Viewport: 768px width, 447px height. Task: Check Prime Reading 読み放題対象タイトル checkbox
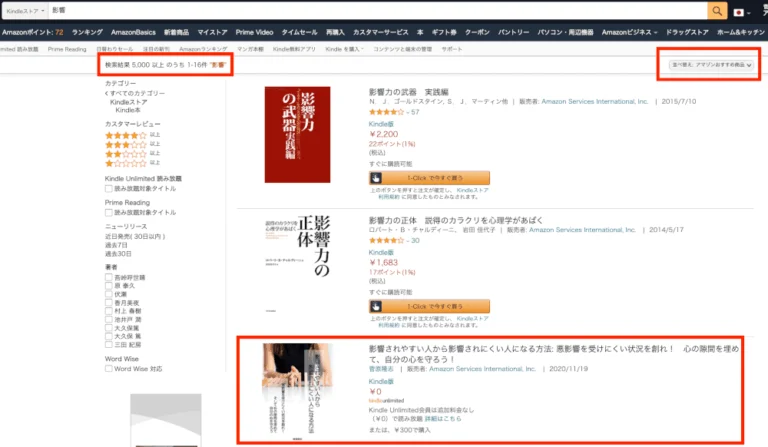(x=109, y=212)
